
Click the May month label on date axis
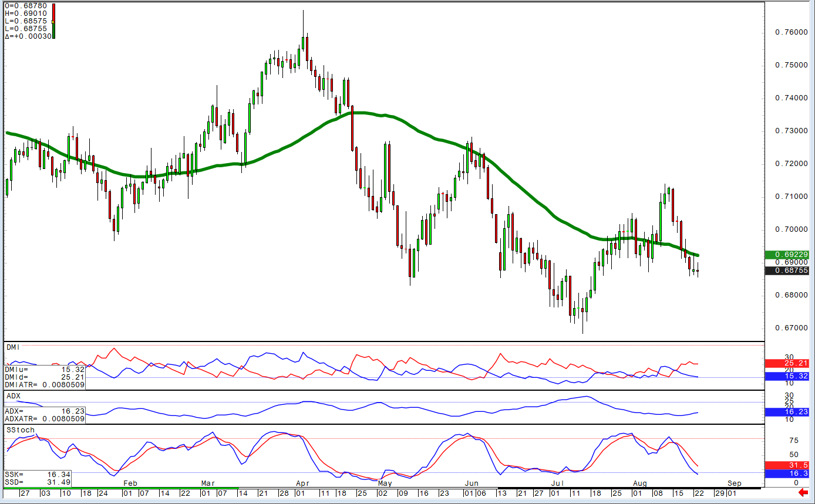pyautogui.click(x=385, y=483)
